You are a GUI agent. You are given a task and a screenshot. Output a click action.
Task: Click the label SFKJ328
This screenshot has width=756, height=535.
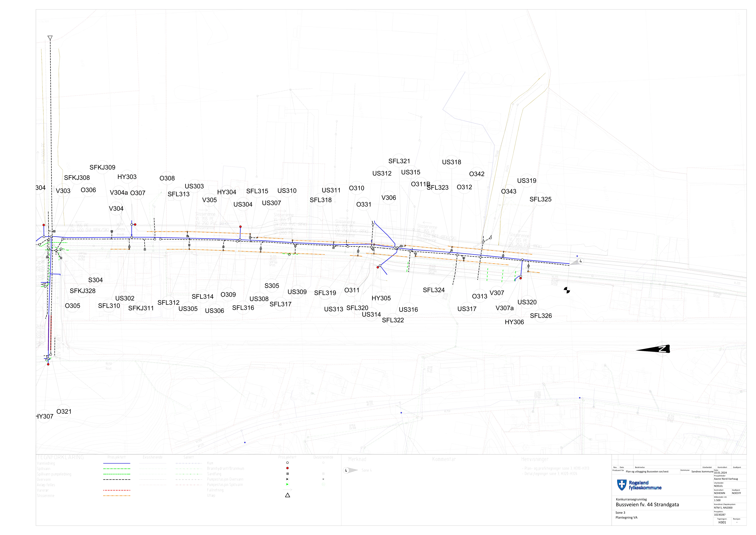pos(83,291)
